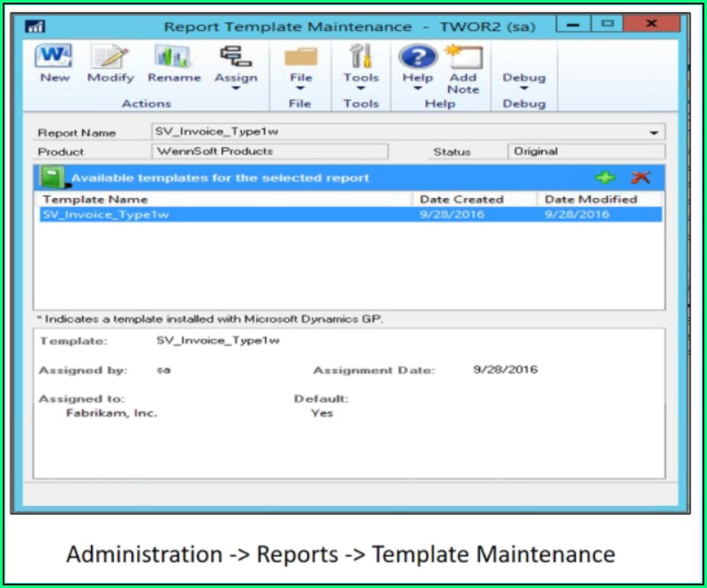This screenshot has height=588, width=707.
Task: Click the New template Word icon
Action: tap(54, 58)
